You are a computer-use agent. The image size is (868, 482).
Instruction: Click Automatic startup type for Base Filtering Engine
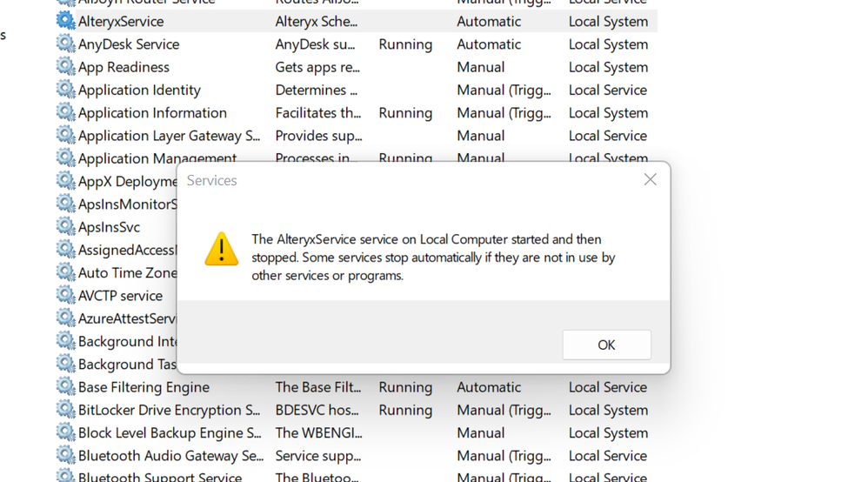coord(489,387)
